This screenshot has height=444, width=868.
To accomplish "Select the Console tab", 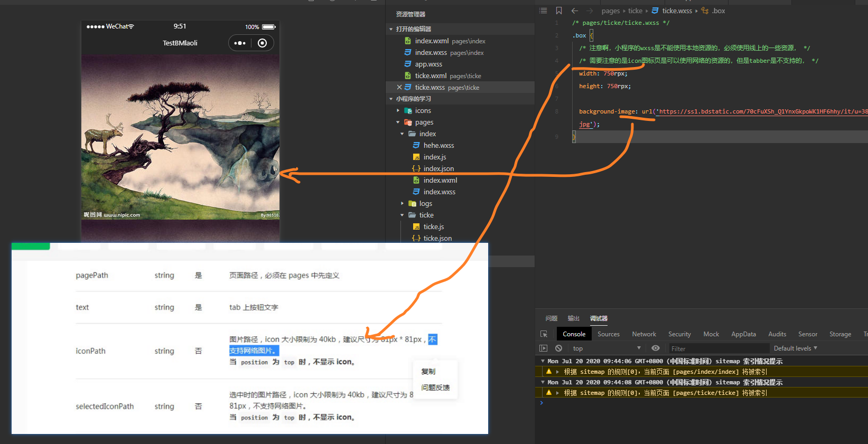I will 574,334.
